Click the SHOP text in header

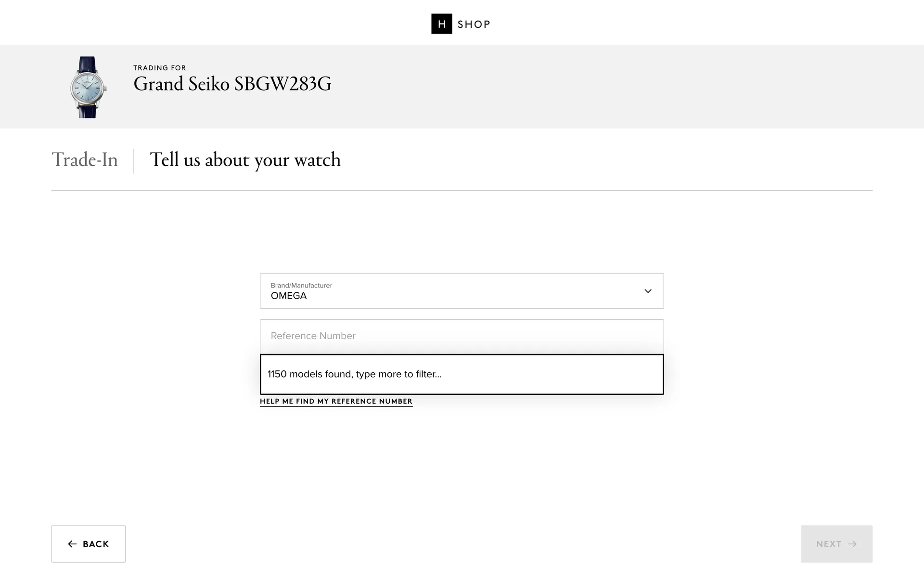click(x=474, y=25)
